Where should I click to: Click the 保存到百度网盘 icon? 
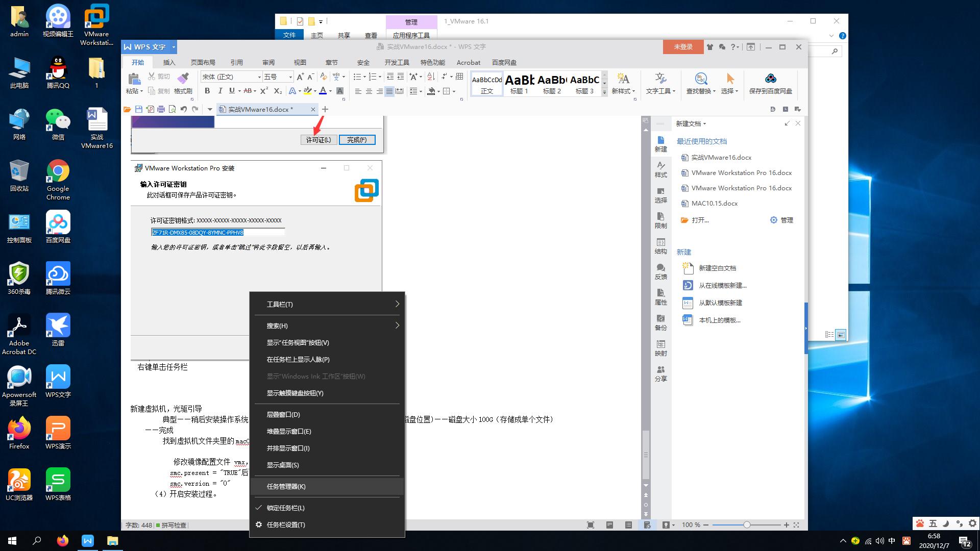tap(772, 83)
